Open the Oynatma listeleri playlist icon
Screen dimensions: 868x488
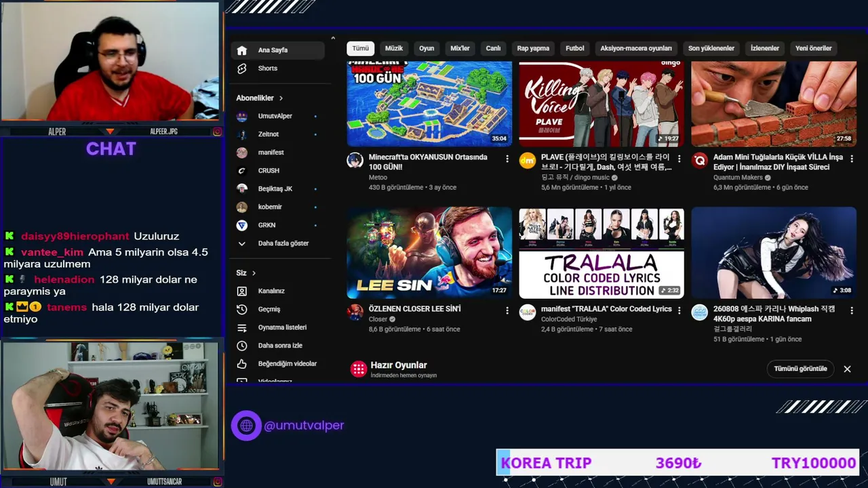point(242,327)
